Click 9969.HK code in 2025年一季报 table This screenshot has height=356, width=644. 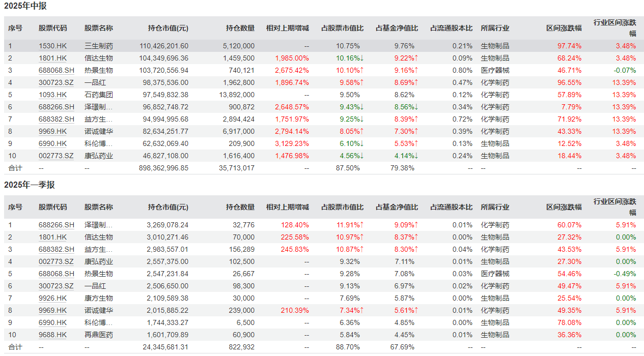(x=53, y=310)
